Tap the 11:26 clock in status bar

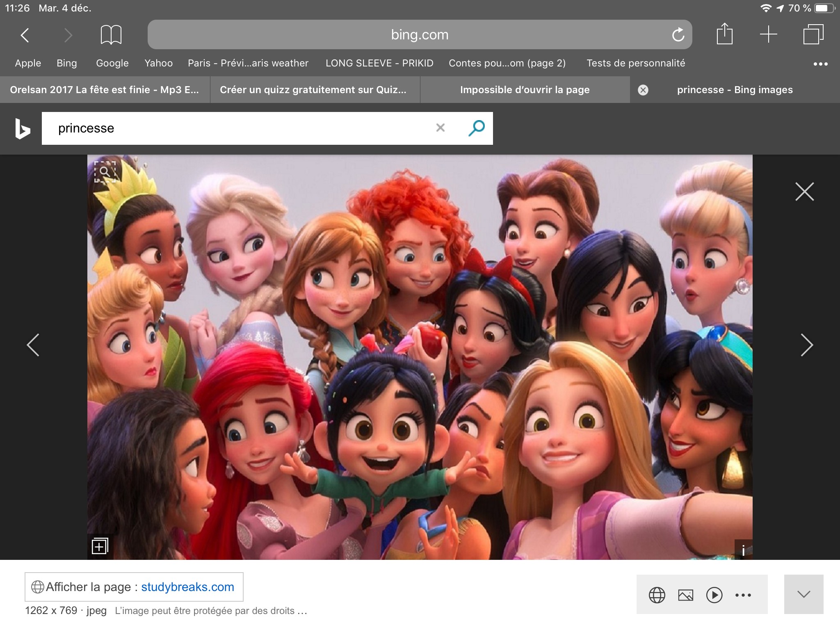pos(17,8)
